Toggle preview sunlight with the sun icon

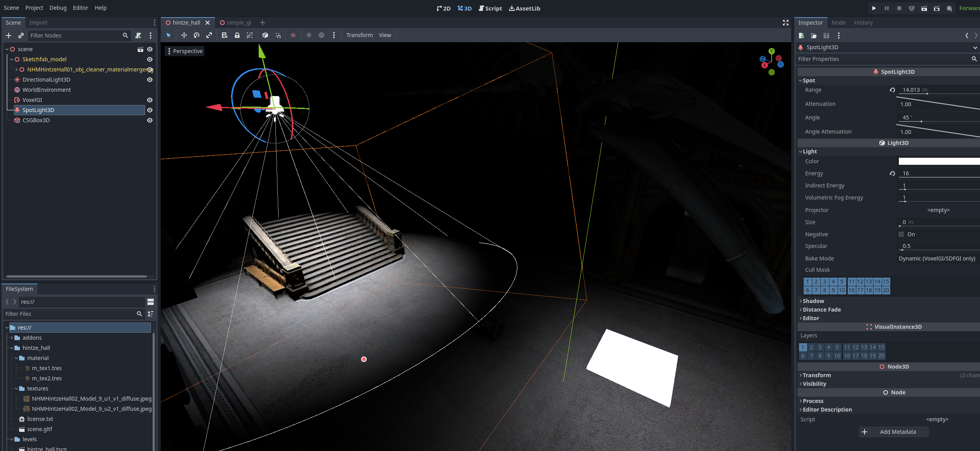coord(309,35)
